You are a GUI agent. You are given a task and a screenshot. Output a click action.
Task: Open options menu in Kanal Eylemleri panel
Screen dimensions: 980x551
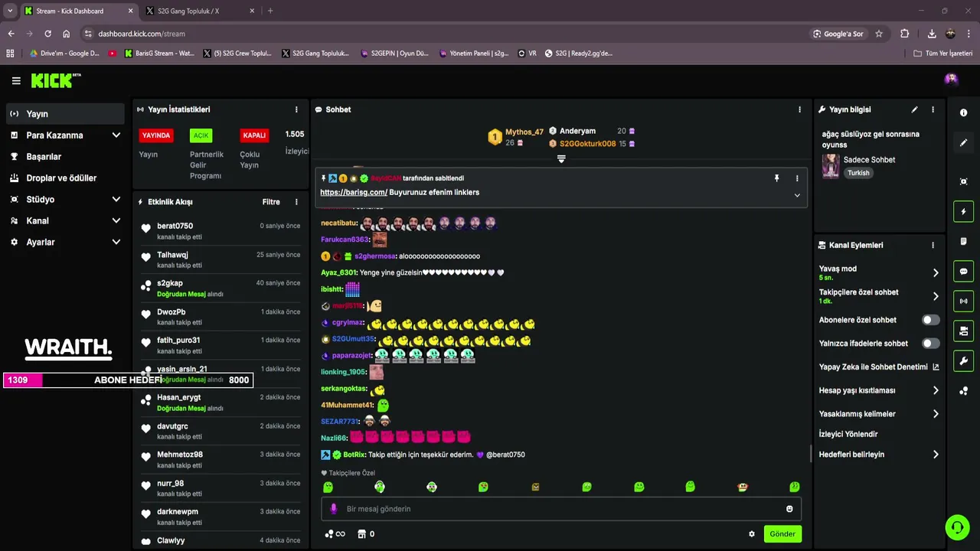tap(933, 245)
